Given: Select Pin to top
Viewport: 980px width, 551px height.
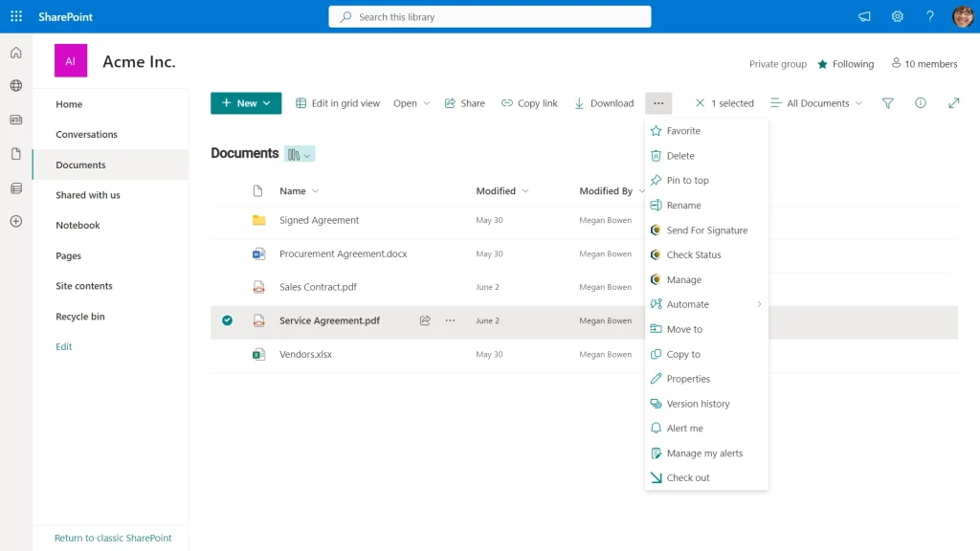Looking at the screenshot, I should coord(706,180).
